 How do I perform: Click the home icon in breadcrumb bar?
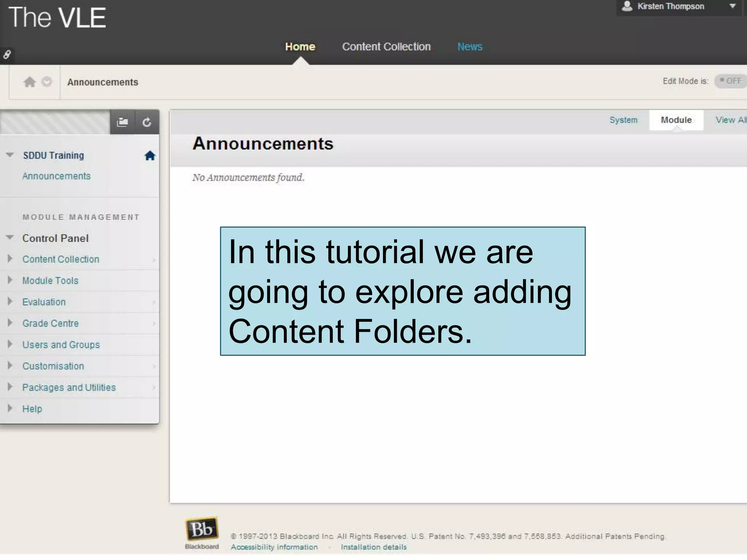30,82
